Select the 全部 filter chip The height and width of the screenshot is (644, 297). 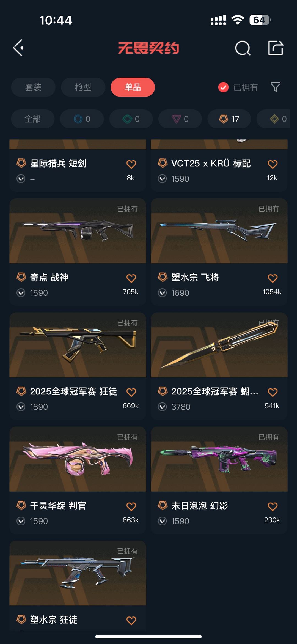pos(33,119)
